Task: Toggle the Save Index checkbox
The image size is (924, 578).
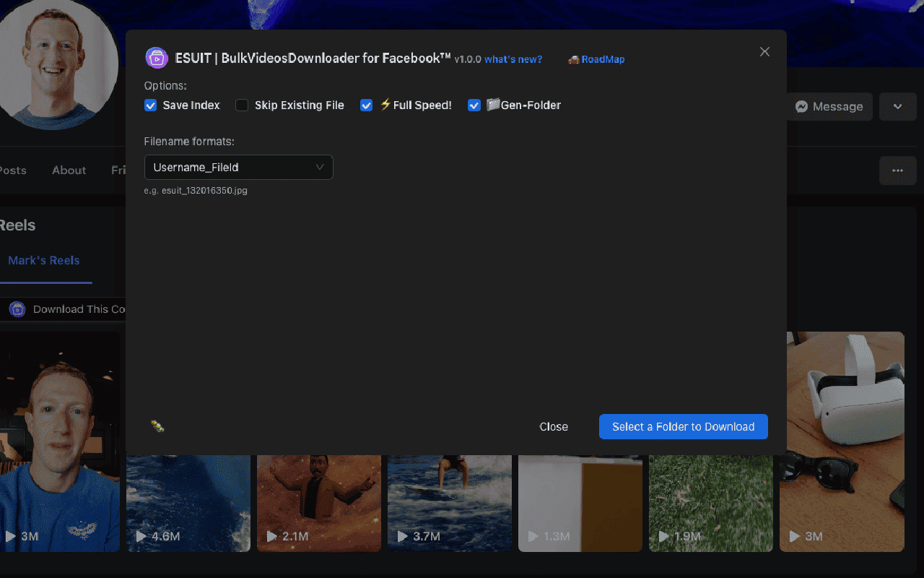Action: coord(150,105)
